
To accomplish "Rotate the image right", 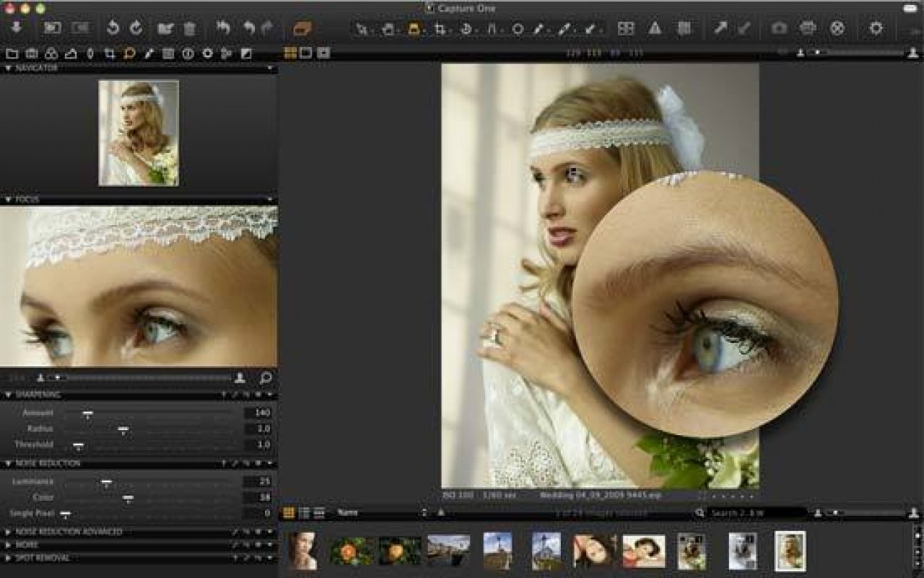I will tap(136, 28).
